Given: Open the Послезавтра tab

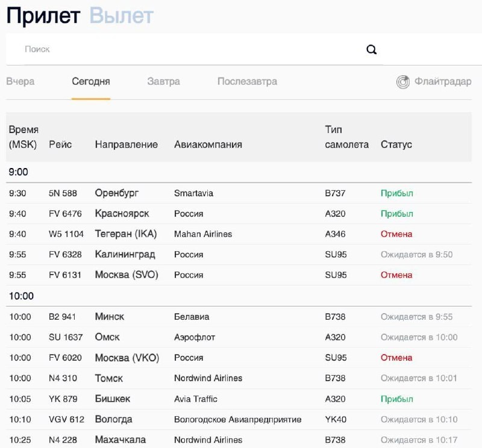Looking at the screenshot, I should tap(247, 81).
